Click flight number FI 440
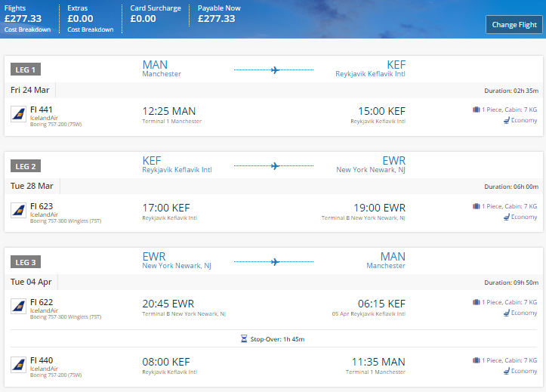This screenshot has width=546, height=392. click(42, 360)
